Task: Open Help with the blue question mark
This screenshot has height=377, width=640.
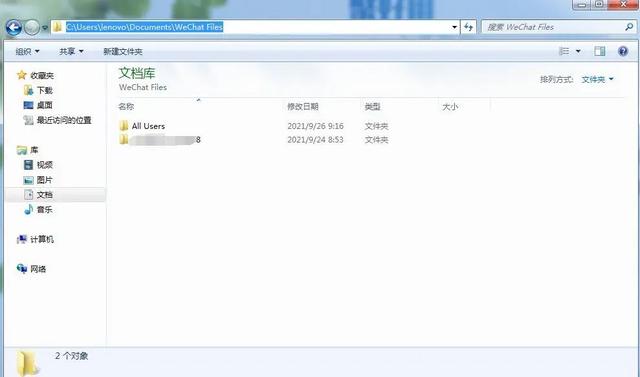Action: point(623,51)
